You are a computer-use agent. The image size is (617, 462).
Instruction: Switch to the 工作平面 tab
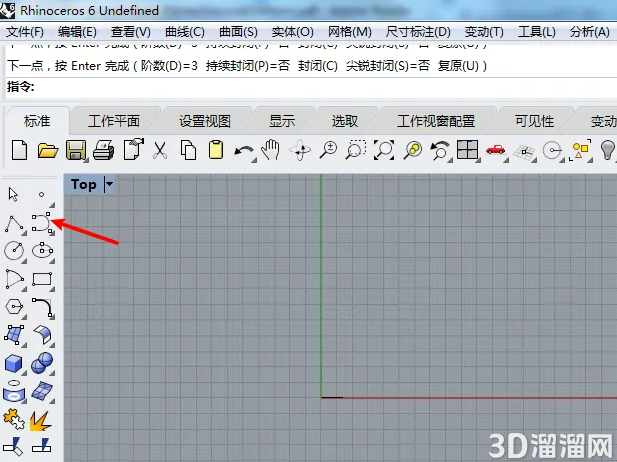point(114,121)
